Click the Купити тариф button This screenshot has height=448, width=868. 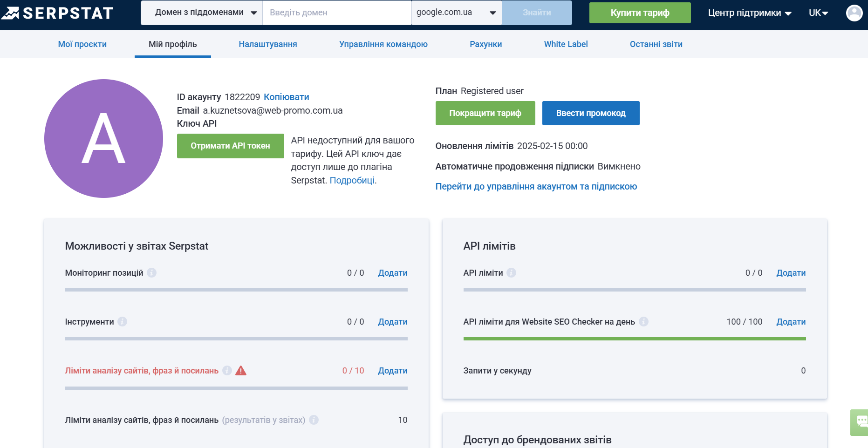(x=640, y=13)
